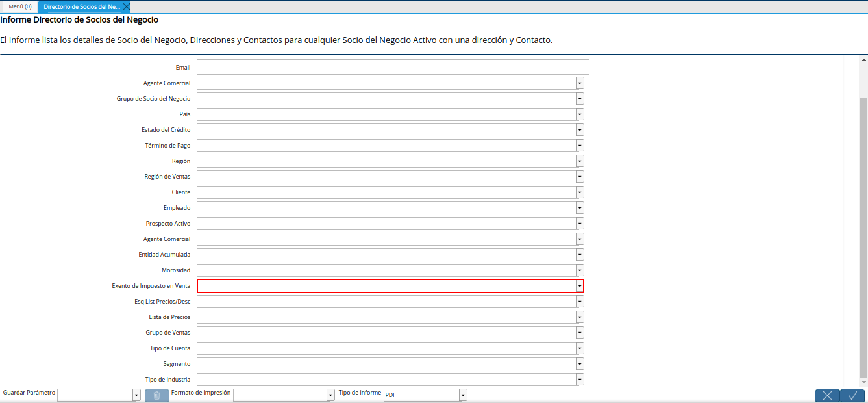868x403 pixels.
Task: Open the Tipo de Industria dropdown
Action: [x=580, y=380]
